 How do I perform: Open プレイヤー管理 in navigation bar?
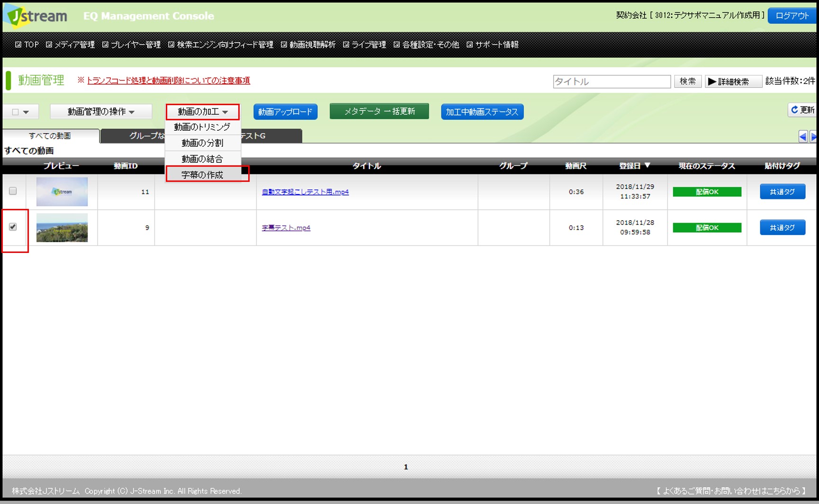tap(132, 45)
